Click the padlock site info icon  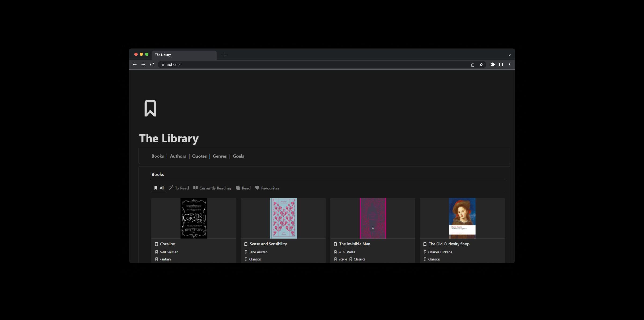[x=162, y=64]
